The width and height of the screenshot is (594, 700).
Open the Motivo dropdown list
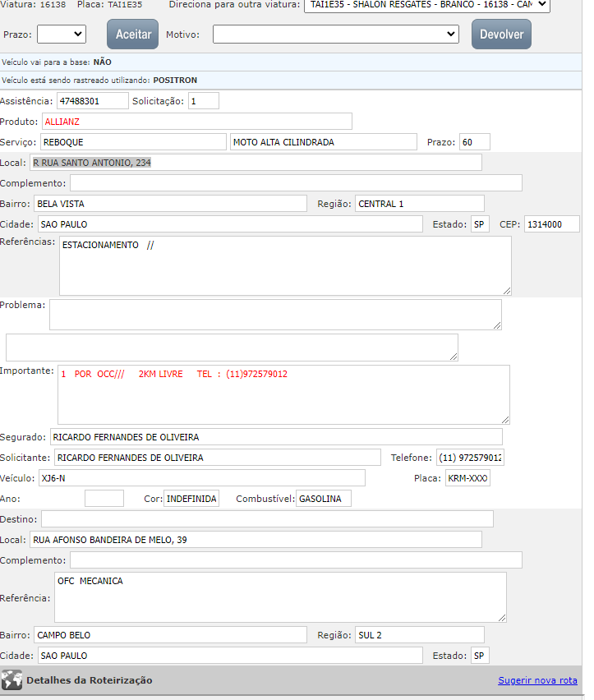coord(336,34)
